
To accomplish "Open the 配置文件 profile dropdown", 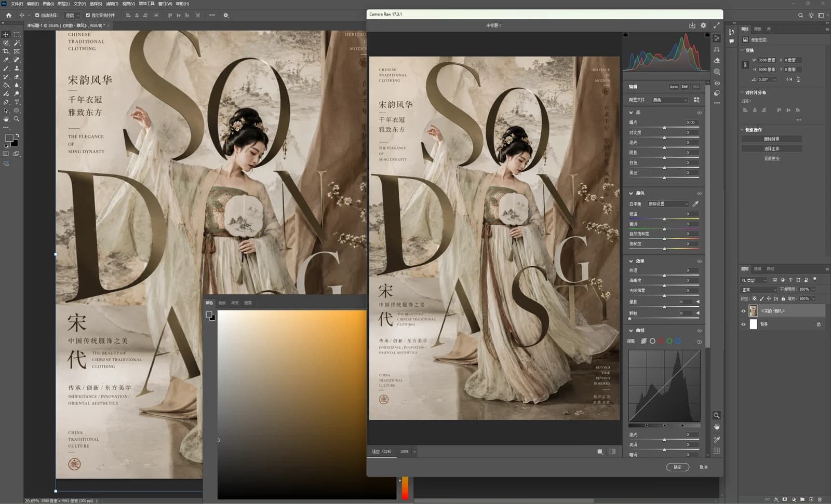I will [x=670, y=100].
